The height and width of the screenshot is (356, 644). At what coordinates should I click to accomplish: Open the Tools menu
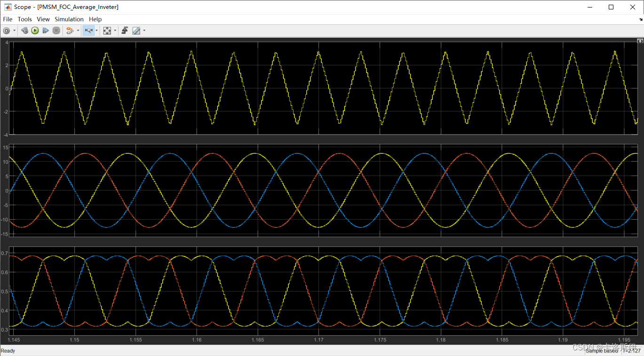(x=24, y=19)
